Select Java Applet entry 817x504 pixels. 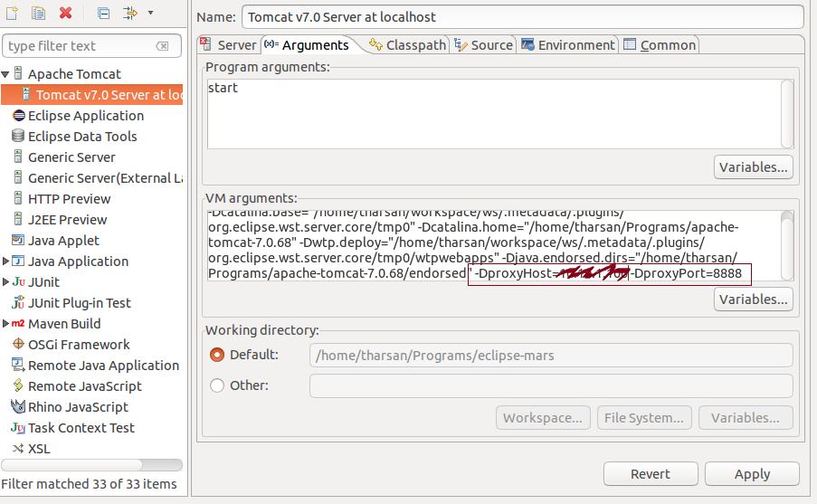pyautogui.click(x=63, y=241)
